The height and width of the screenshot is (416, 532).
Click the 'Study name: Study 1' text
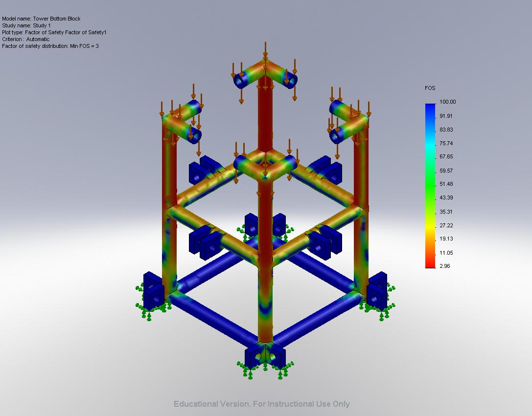point(26,25)
